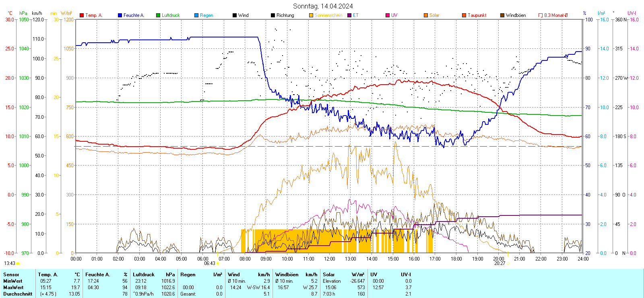This screenshot has height=298, width=644.
Task: Click the red Temp. A. legend square
Action: 82,15
